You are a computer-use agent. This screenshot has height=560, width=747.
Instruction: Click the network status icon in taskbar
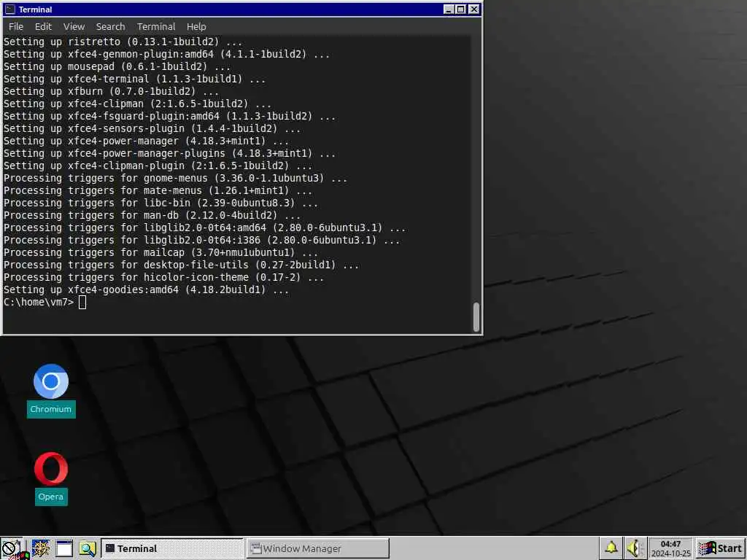11,548
